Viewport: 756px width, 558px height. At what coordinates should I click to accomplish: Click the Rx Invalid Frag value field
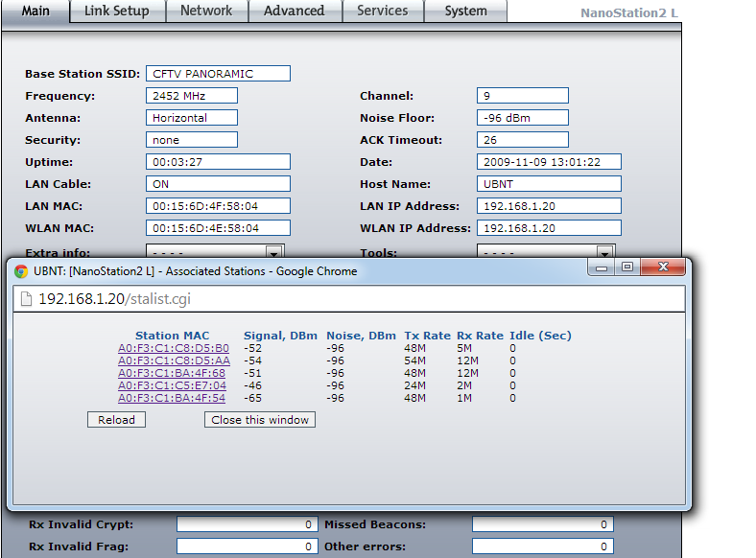[x=248, y=546]
